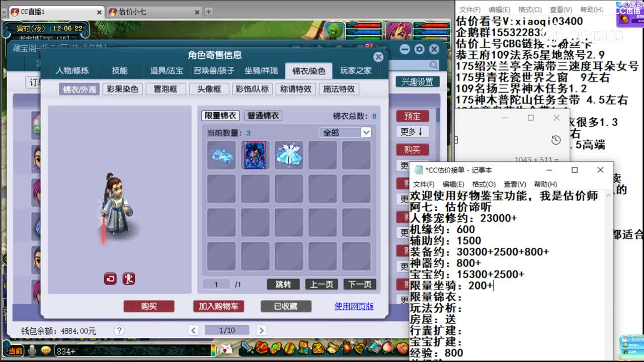The width and height of the screenshot is (644, 362).
Task: Open 格式(O) menu in CC估价接单 notepad
Action: coord(484,185)
